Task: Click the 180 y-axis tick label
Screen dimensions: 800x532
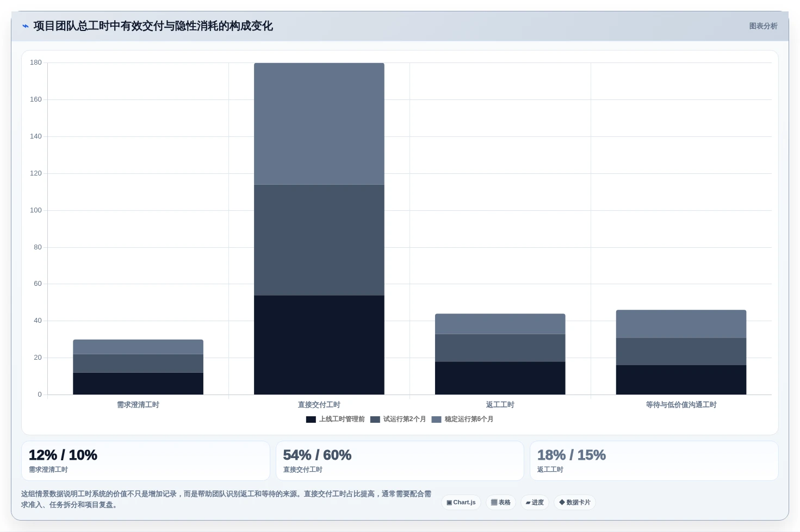Action: 36,62
